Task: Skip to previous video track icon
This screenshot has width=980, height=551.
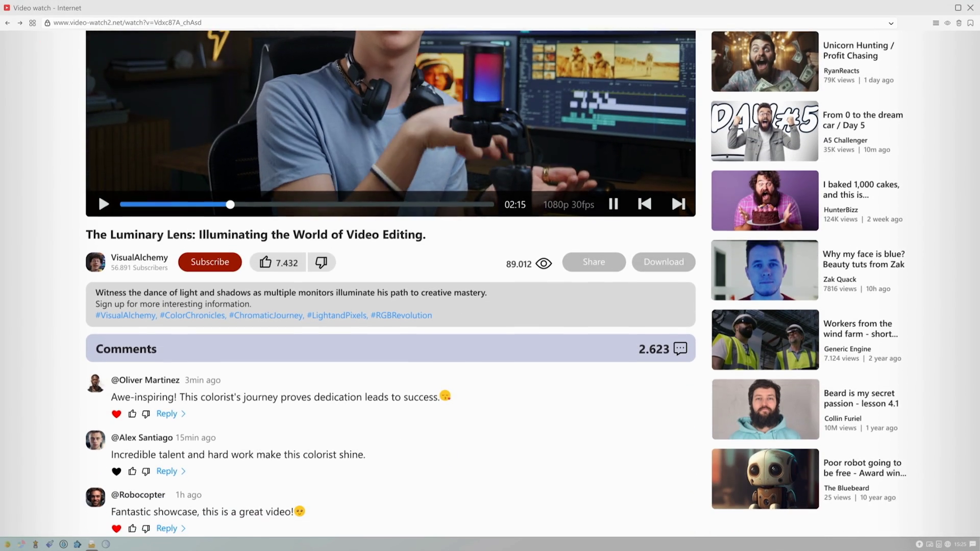Action: click(644, 204)
